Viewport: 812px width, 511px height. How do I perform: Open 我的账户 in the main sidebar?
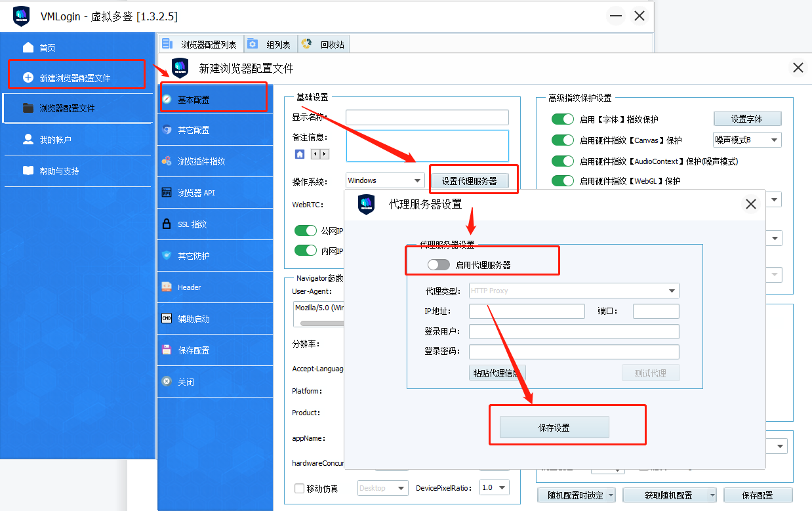[x=77, y=139]
